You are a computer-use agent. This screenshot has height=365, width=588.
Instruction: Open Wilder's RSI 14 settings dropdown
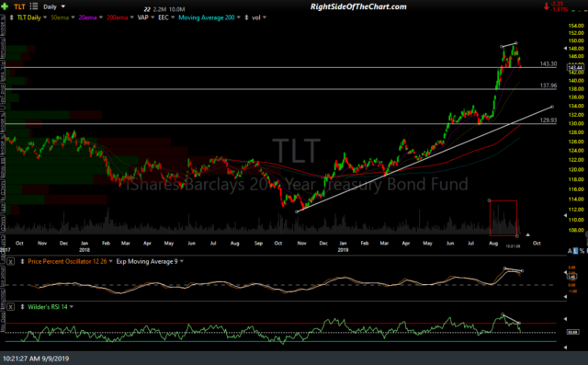point(72,307)
